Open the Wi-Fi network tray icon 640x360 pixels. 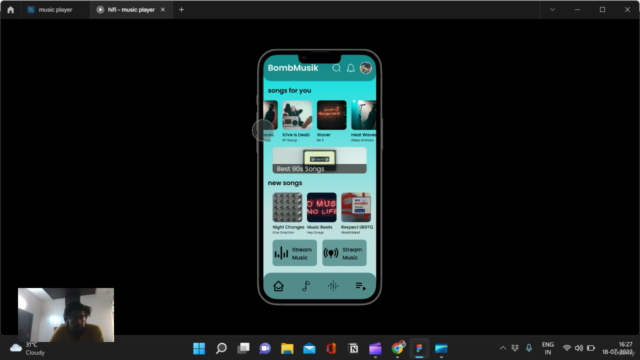click(567, 348)
